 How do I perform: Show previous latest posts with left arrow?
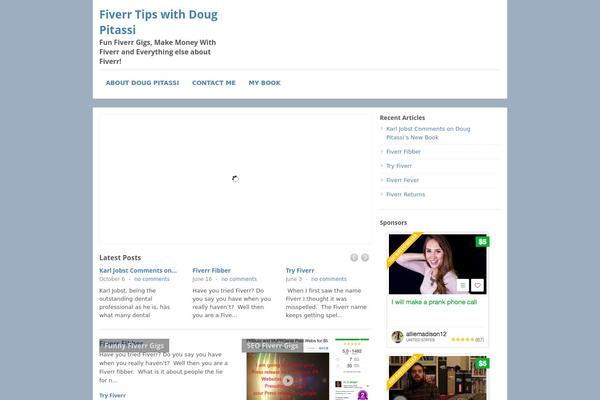pos(354,258)
